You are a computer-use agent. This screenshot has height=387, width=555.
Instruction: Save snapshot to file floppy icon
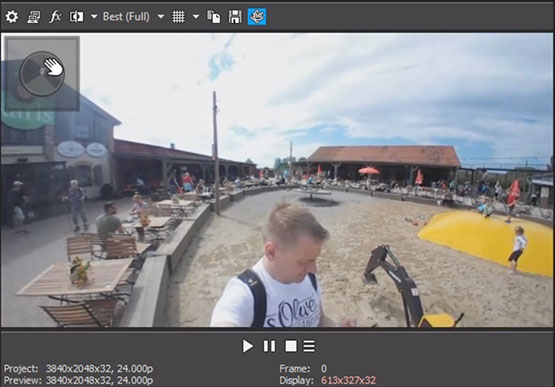click(235, 17)
